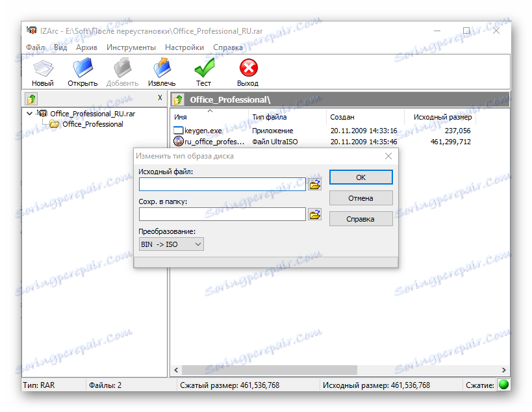The width and height of the screenshot is (532, 412).
Task: Click Исходный размер: 461,536,768 in status bar
Action: pyautogui.click(x=376, y=385)
